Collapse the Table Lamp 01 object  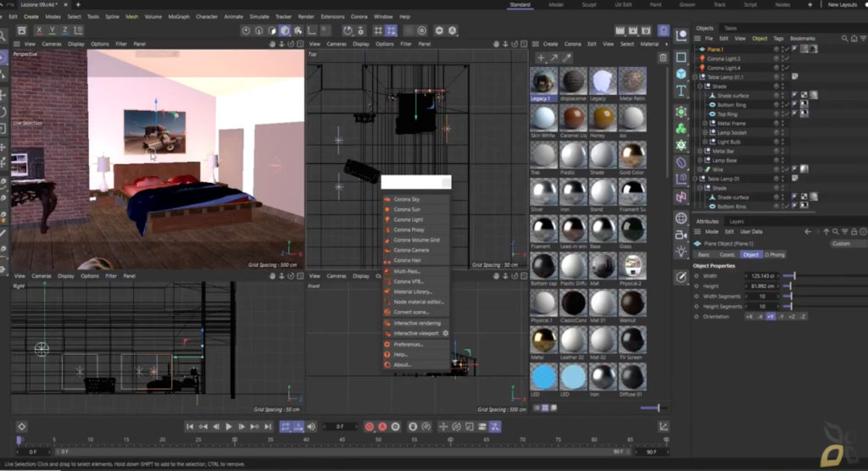(x=695, y=179)
